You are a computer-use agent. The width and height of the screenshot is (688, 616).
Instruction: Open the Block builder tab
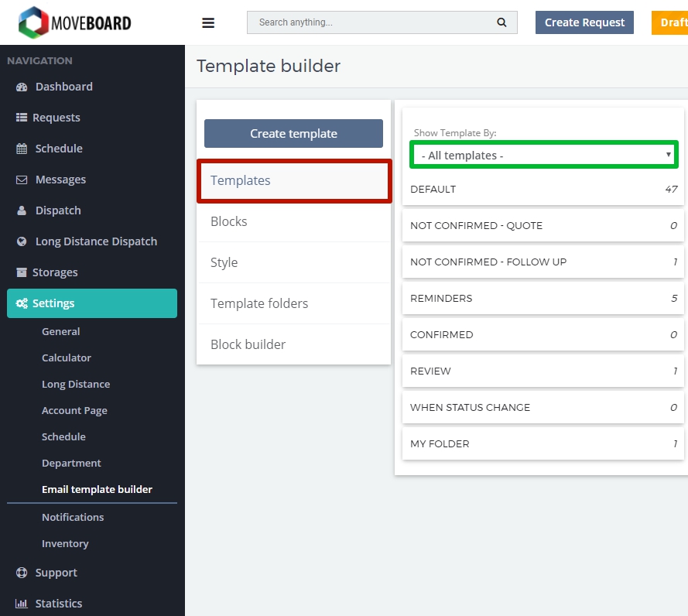(x=294, y=344)
